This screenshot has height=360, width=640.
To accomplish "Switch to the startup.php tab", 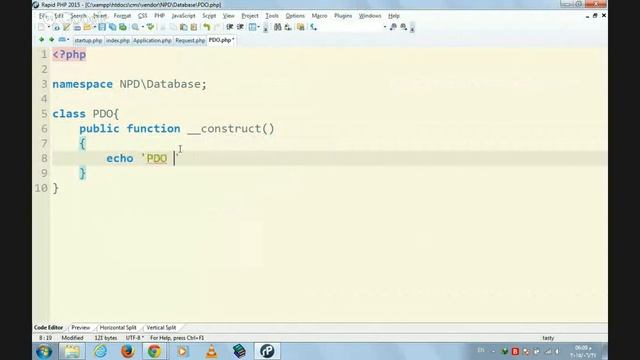I will tap(88, 40).
